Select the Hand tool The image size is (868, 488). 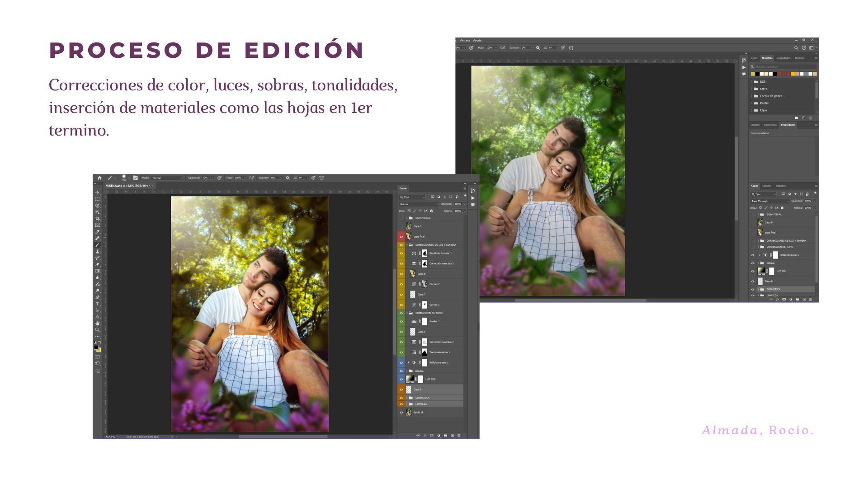(97, 323)
